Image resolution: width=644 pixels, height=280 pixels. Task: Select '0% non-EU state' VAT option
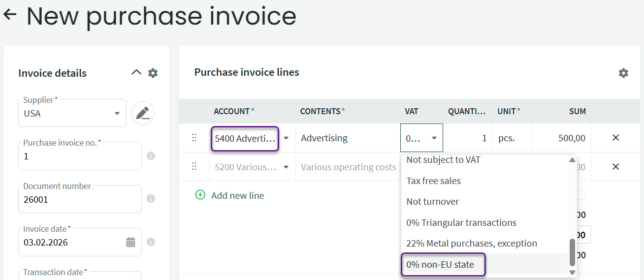[x=440, y=264]
